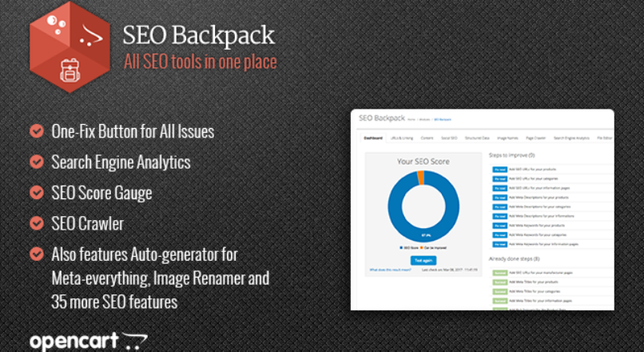Open the File Editor tab
The width and height of the screenshot is (644, 352).
[x=604, y=138]
